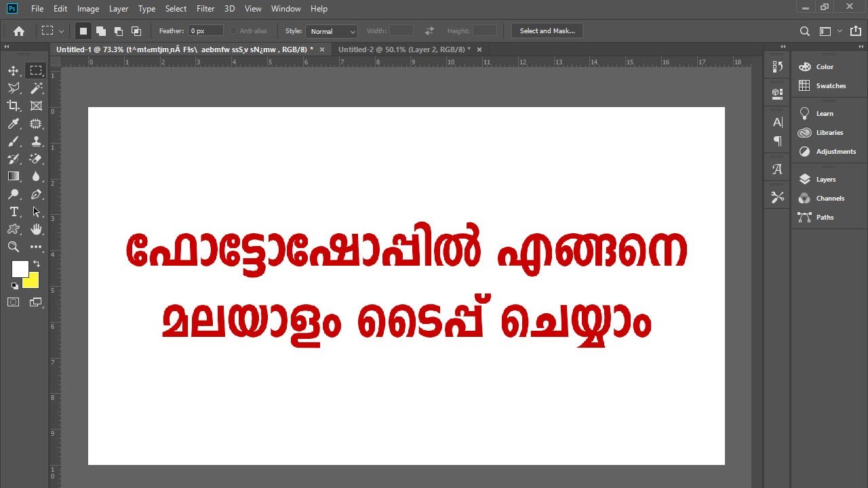Open the Paragraph panel icon
This screenshot has width=868, height=488.
click(x=777, y=141)
